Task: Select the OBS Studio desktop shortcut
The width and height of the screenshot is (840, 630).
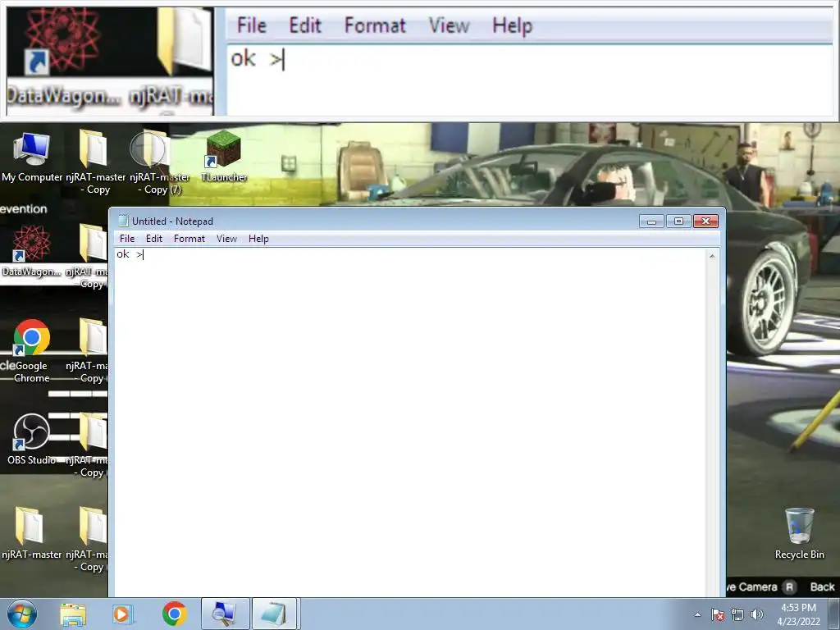Action: [32, 439]
